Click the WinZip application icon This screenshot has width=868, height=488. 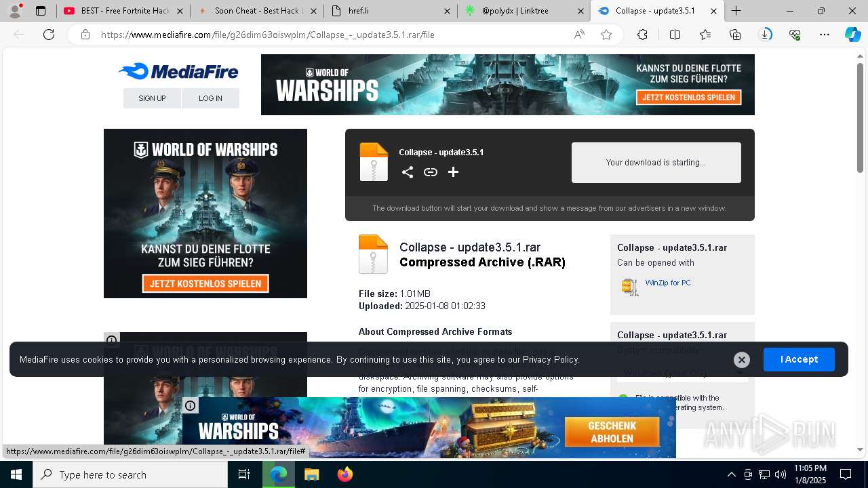click(x=630, y=287)
